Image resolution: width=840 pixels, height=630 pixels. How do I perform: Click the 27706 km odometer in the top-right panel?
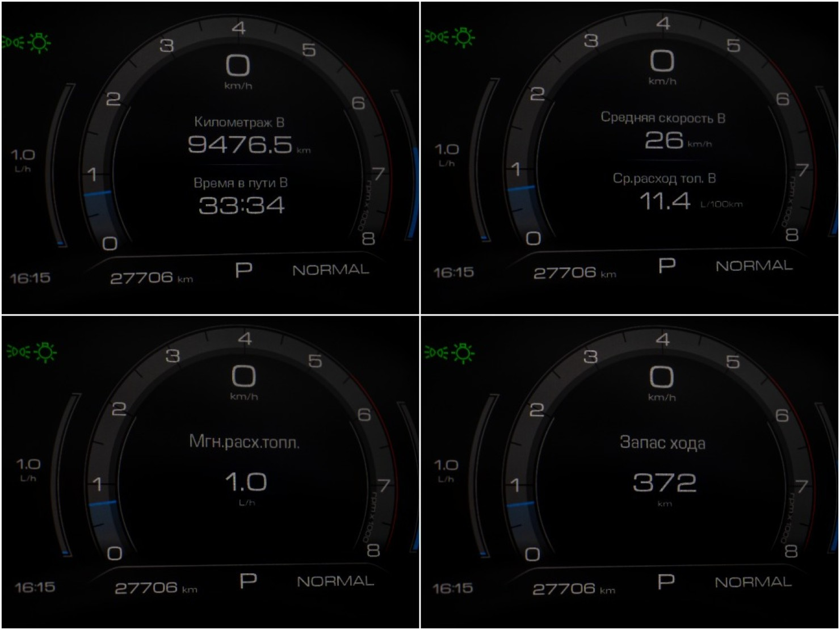click(x=574, y=274)
